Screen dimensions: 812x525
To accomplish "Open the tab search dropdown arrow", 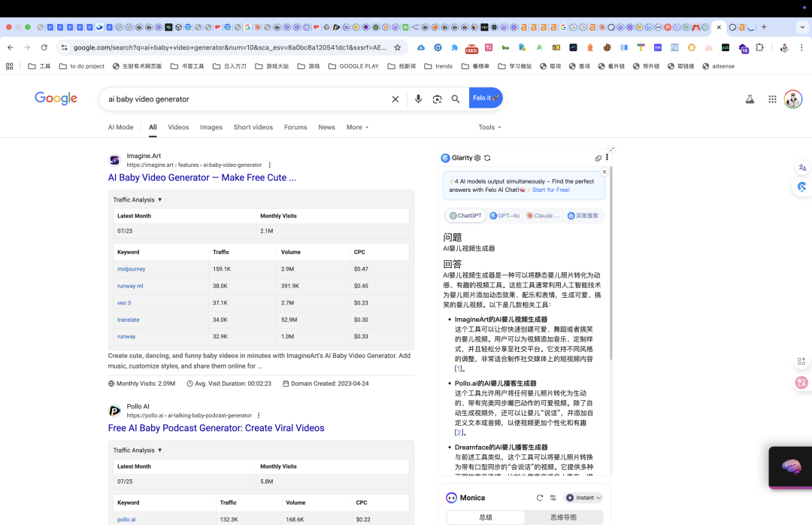I will 803,27.
